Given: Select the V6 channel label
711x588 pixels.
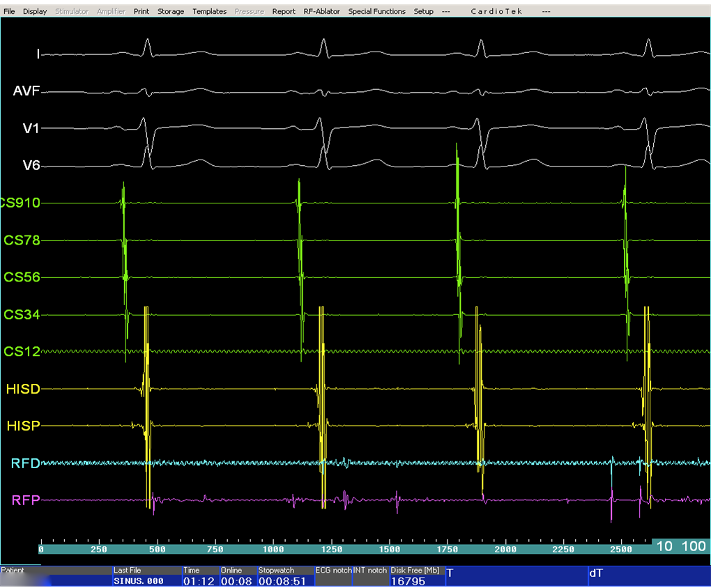Looking at the screenshot, I should [31, 166].
